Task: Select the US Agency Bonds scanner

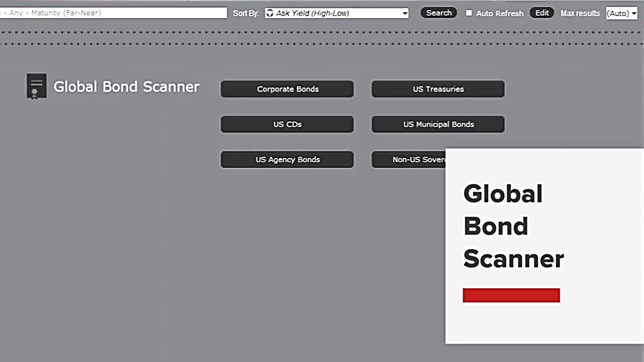Action: [x=287, y=159]
